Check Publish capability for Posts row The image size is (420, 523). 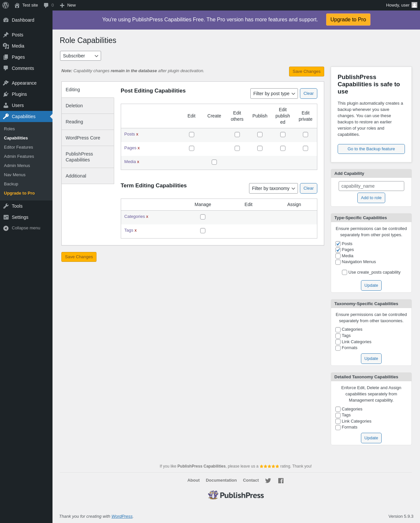(260, 135)
